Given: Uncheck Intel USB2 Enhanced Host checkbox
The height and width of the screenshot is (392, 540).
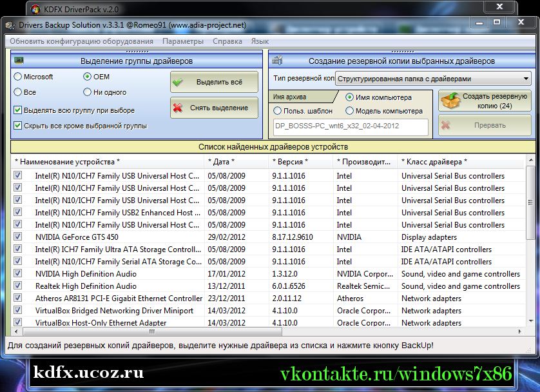Looking at the screenshot, I should coord(17,212).
